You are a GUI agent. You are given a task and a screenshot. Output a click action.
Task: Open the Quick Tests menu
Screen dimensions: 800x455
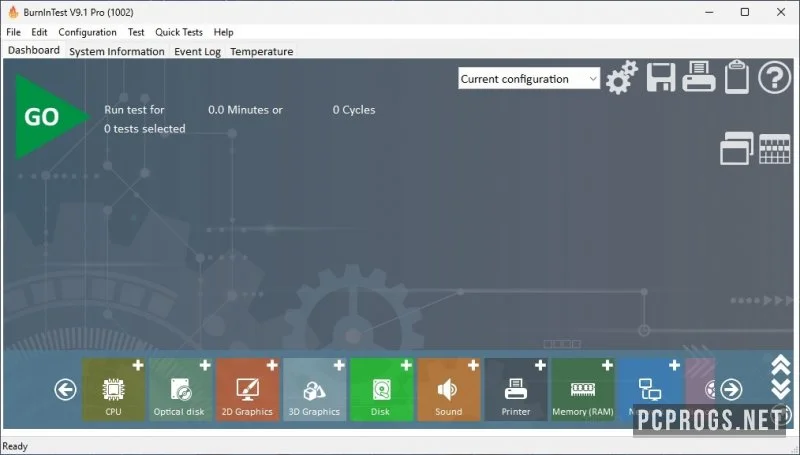[x=179, y=32]
